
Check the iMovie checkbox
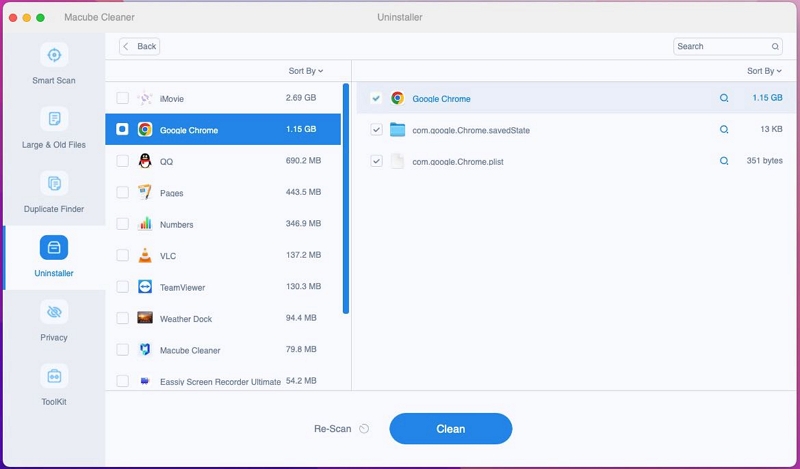tap(122, 98)
